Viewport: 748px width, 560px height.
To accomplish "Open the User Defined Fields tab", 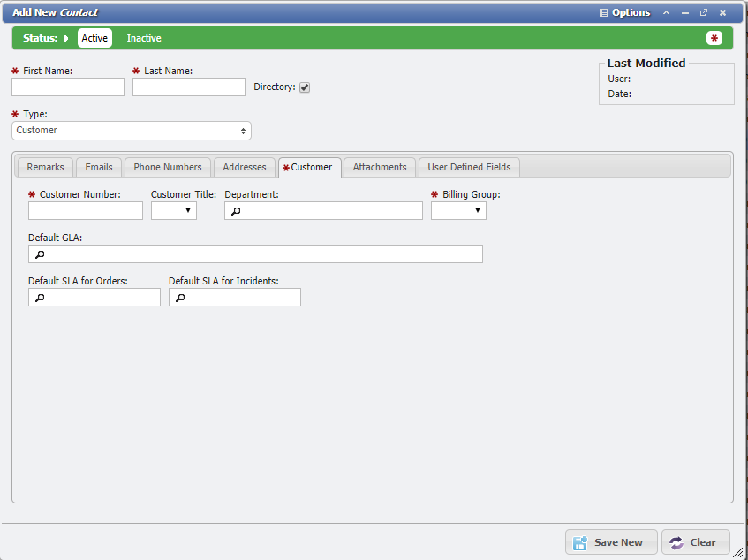I will tap(469, 167).
